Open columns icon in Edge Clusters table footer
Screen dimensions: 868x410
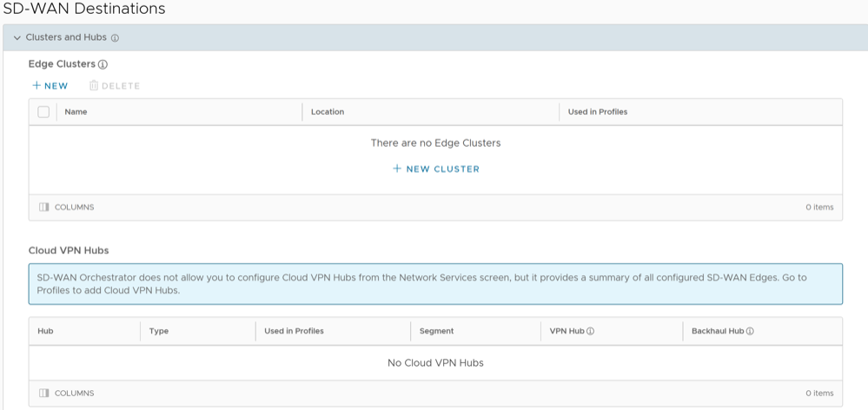pos(43,208)
